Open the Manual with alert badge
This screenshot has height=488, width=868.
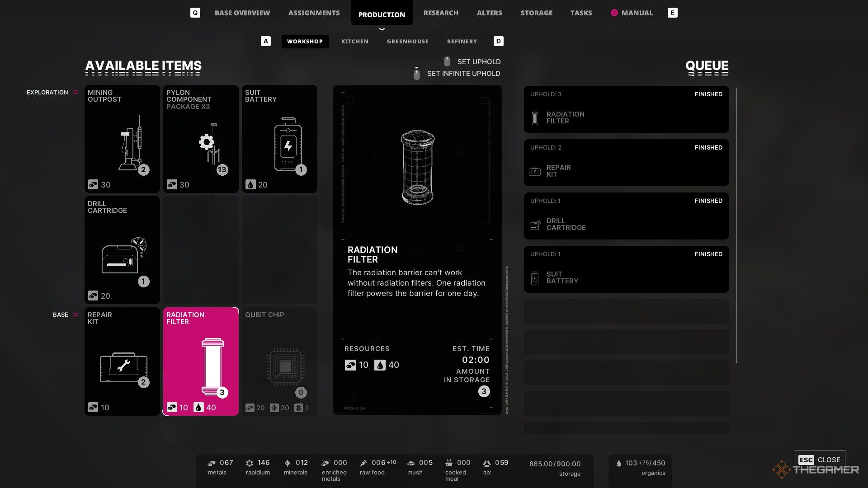632,13
